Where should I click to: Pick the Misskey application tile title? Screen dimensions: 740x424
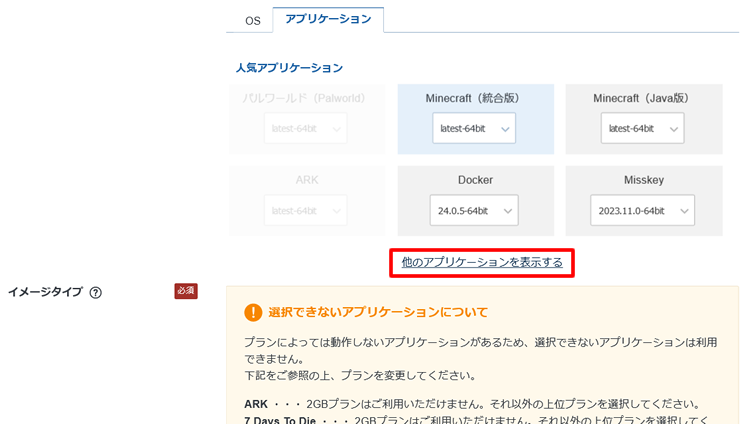[642, 180]
